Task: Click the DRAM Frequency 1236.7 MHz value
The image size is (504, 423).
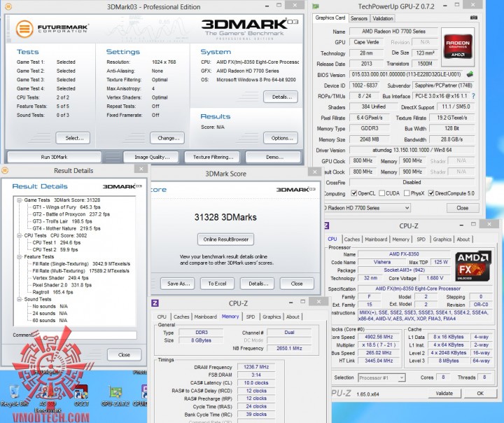Action: pyautogui.click(x=256, y=367)
